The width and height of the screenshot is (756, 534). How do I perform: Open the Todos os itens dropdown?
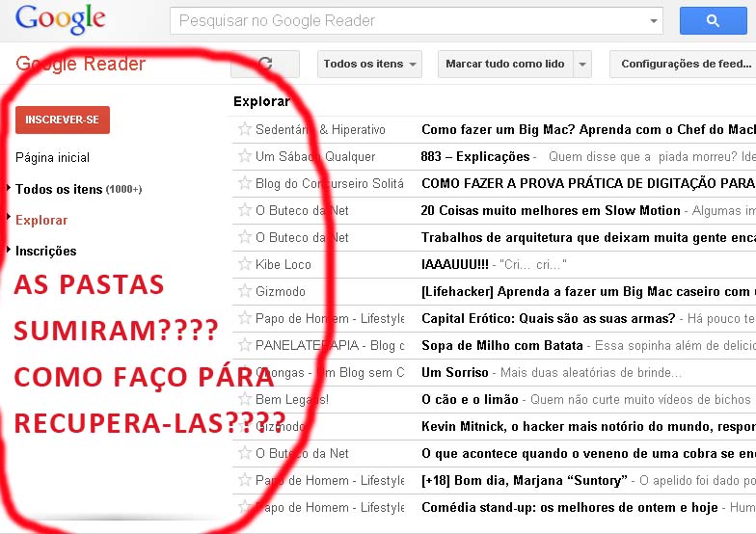click(370, 65)
